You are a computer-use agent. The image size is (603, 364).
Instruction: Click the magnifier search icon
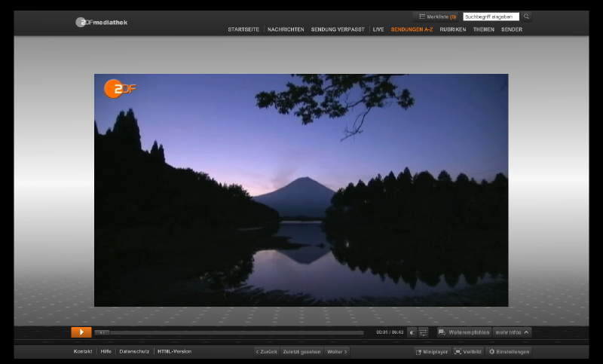(526, 17)
